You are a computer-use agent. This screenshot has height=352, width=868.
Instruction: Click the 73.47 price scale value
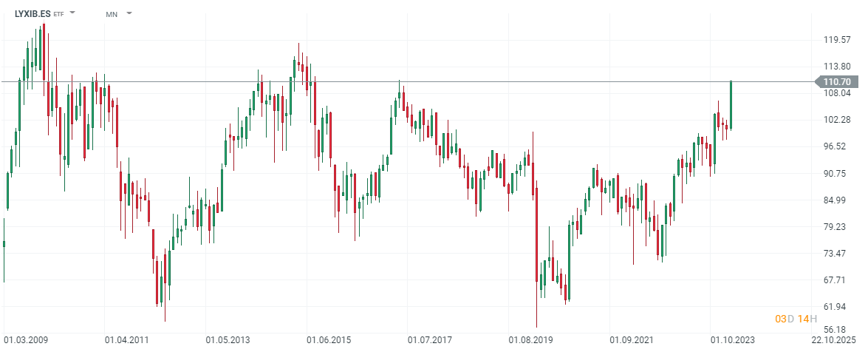tap(835, 254)
